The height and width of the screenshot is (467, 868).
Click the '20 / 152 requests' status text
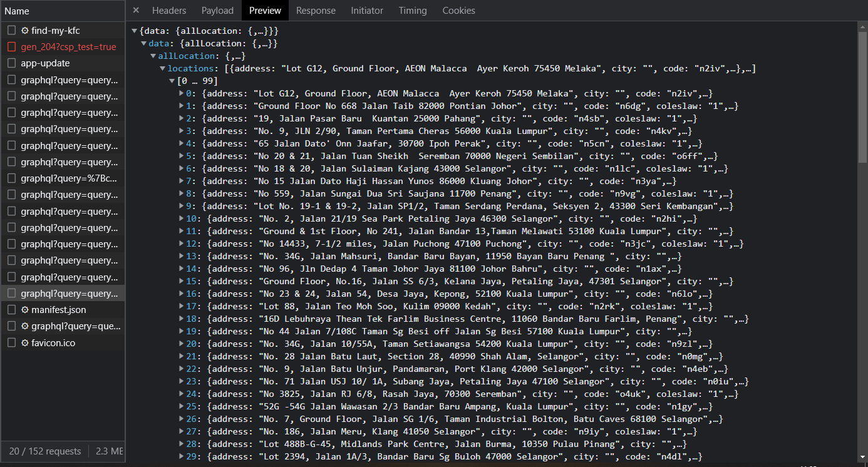coord(45,451)
